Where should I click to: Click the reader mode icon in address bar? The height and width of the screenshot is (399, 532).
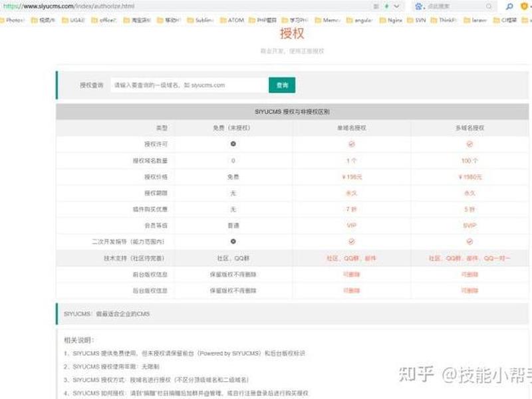click(x=376, y=7)
